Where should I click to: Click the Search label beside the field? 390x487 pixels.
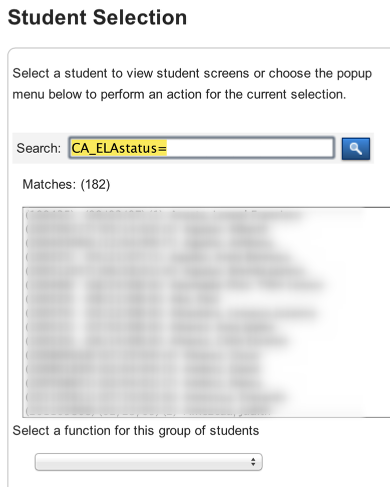click(39, 148)
